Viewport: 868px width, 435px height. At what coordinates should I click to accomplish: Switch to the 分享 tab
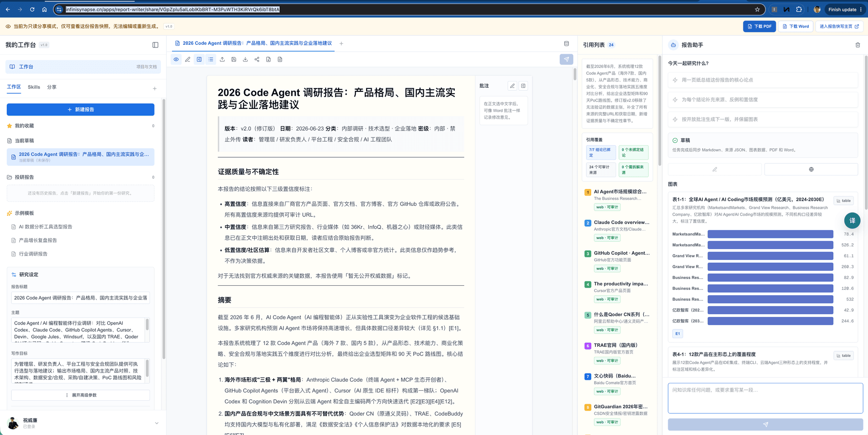[52, 87]
